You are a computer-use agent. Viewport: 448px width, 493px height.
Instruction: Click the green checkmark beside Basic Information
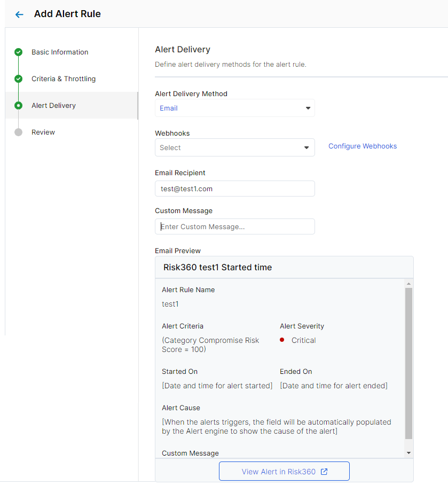(x=19, y=52)
